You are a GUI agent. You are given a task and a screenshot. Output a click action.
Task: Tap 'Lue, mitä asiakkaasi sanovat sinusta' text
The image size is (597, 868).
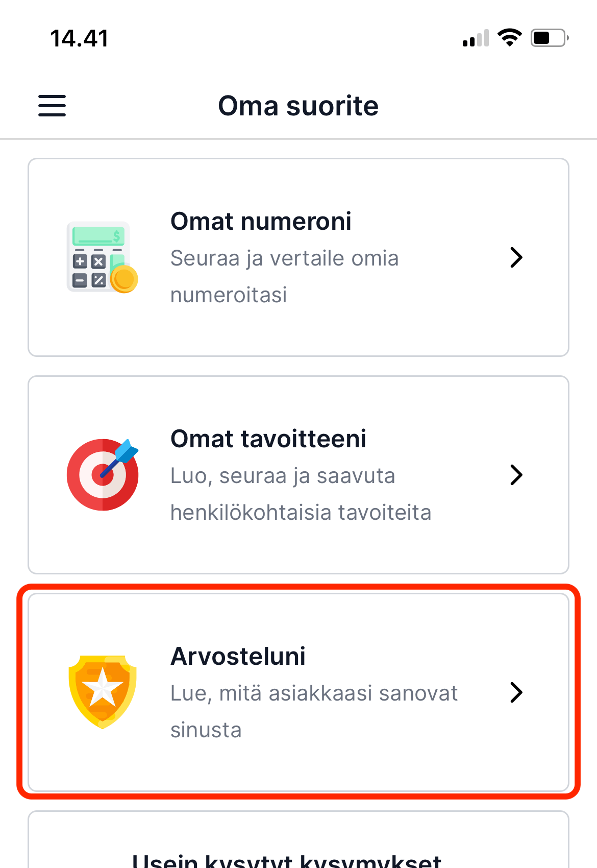pos(314,711)
